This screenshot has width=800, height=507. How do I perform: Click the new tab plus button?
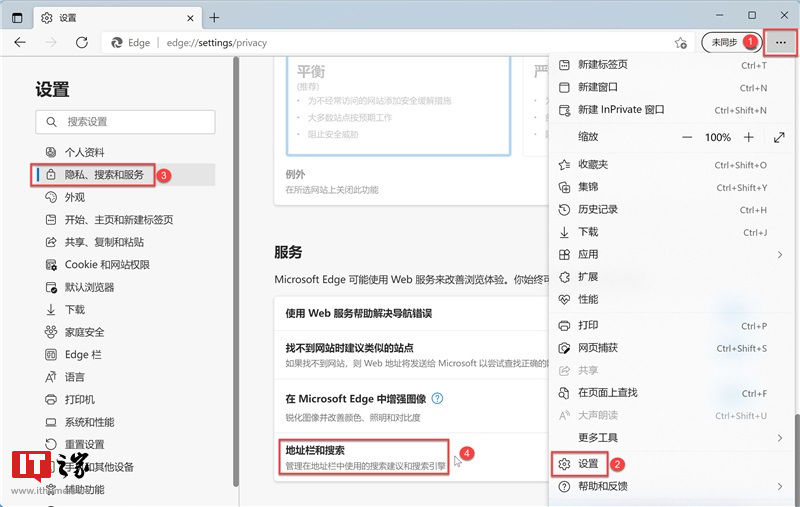(x=214, y=18)
